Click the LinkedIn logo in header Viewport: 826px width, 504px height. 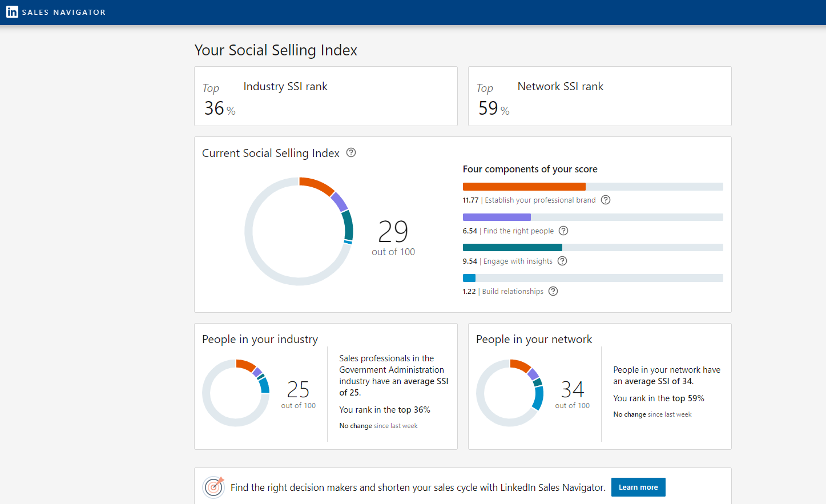tap(12, 12)
